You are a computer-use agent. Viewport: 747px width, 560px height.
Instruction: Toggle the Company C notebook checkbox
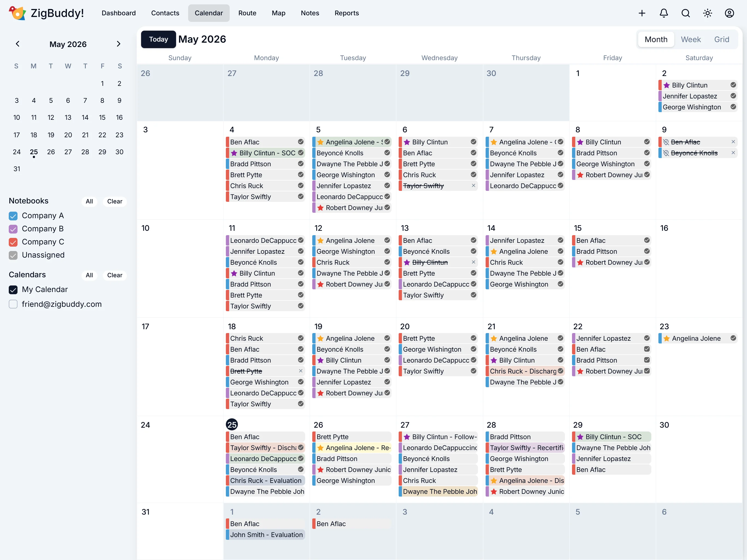click(13, 242)
